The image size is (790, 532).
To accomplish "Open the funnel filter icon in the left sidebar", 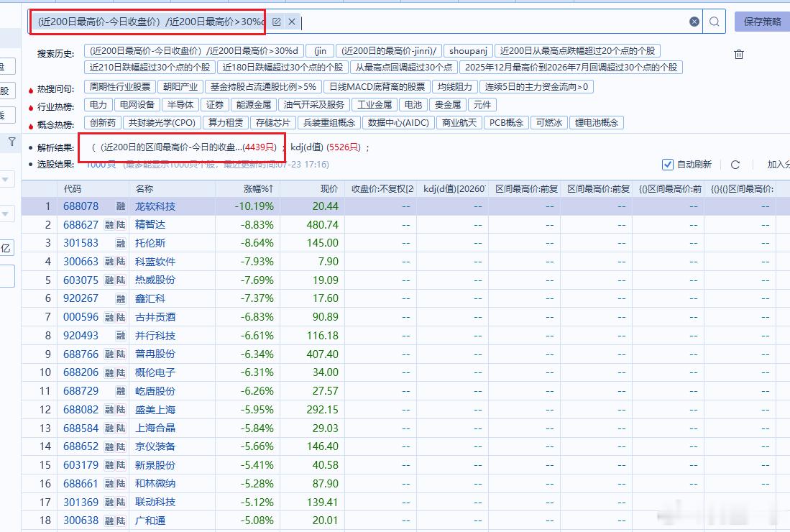I will [12, 142].
